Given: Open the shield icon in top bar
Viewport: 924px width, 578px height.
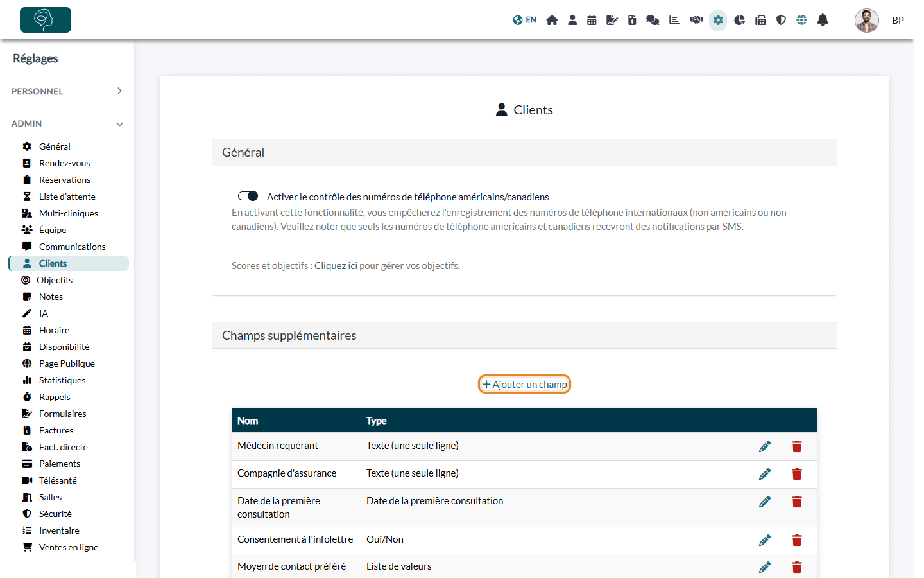Looking at the screenshot, I should point(781,20).
